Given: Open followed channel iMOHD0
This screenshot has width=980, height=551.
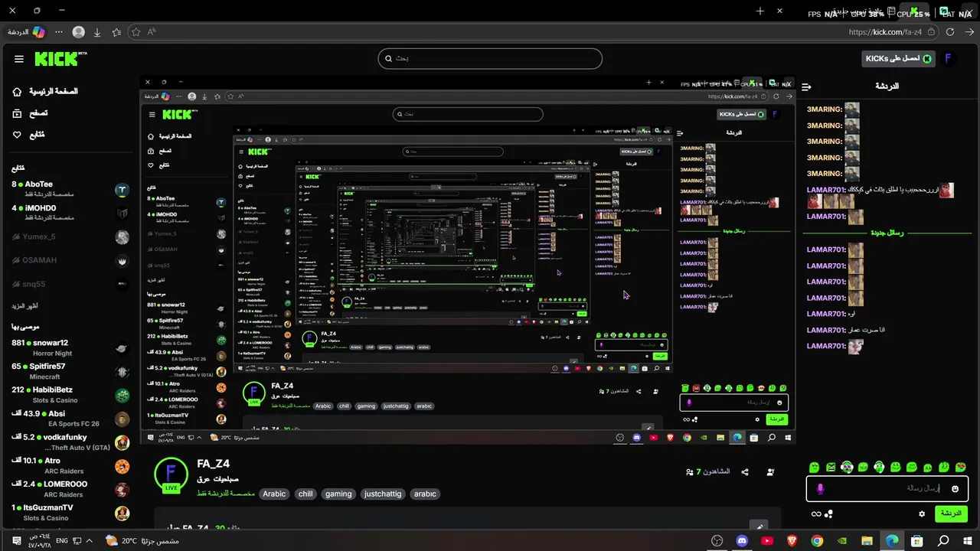Looking at the screenshot, I should (70, 213).
